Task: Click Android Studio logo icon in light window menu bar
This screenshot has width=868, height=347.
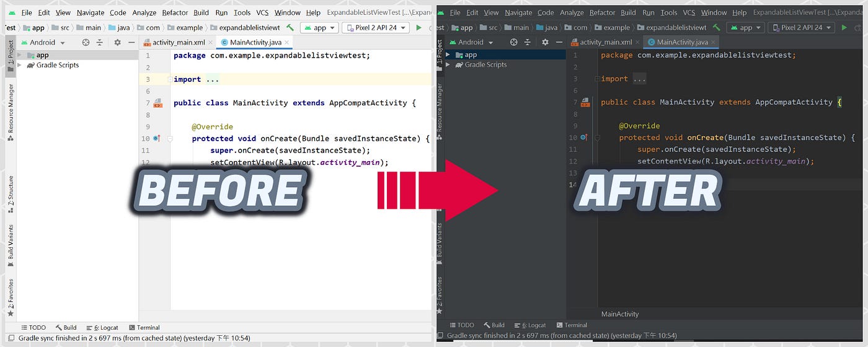Action: 11,12
